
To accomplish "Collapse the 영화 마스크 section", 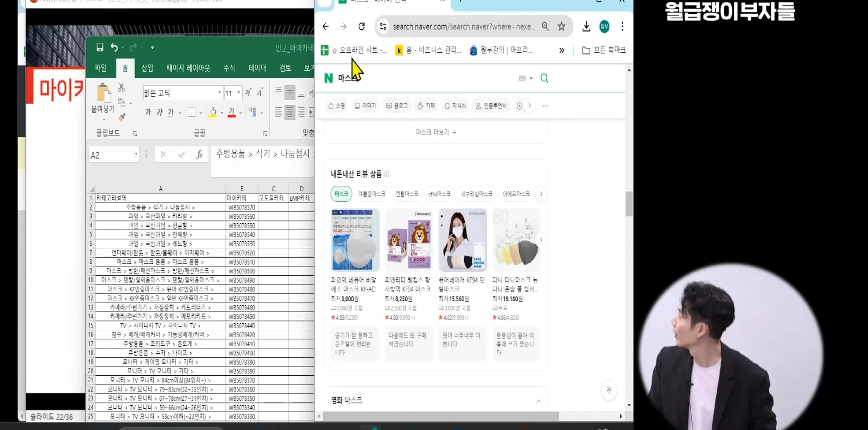I will pyautogui.click(x=538, y=401).
